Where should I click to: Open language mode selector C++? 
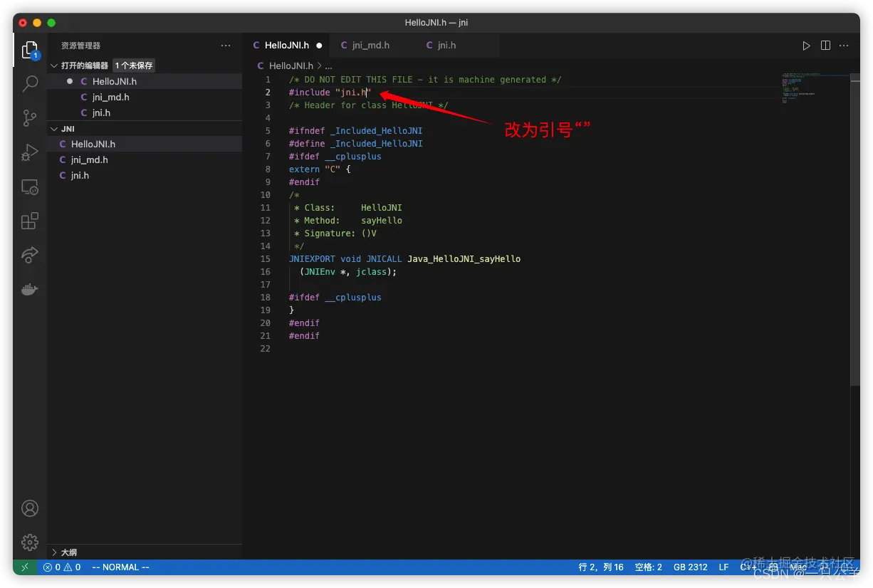click(x=748, y=567)
